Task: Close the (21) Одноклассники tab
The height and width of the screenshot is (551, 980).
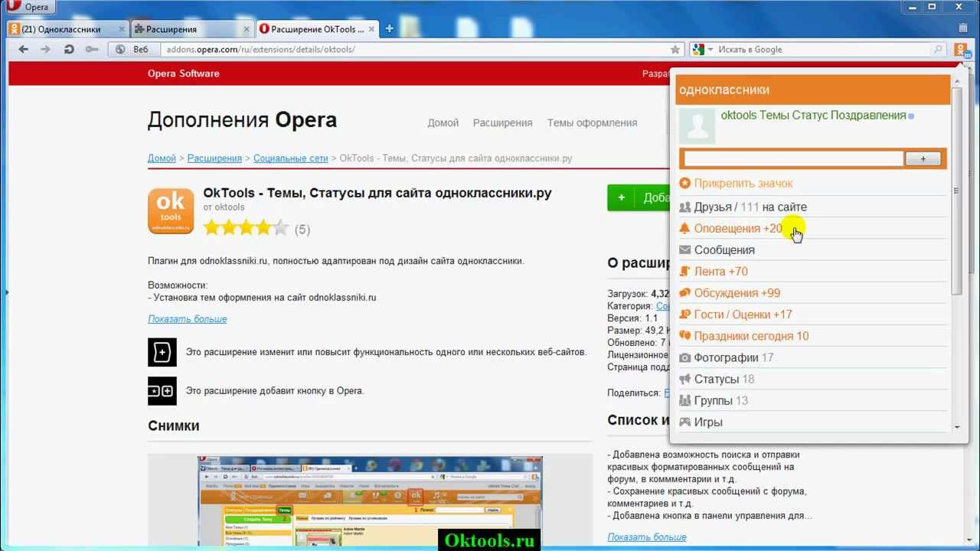Action: click(x=121, y=29)
